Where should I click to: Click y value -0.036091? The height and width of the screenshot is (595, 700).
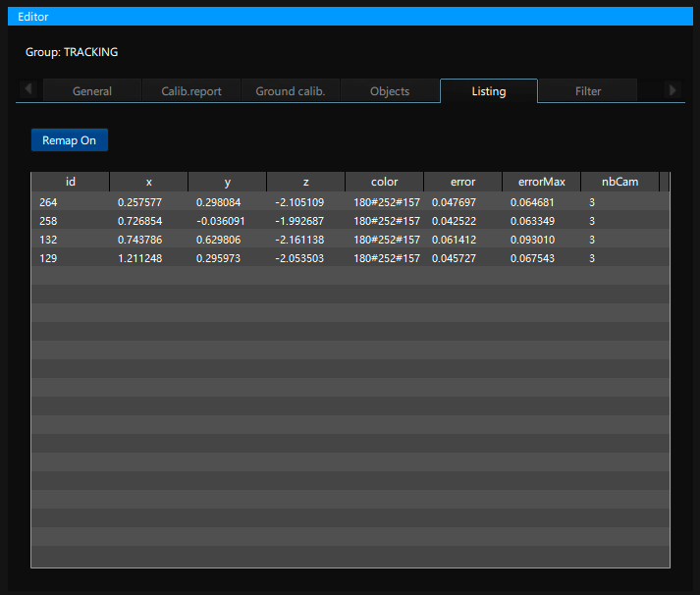221,221
